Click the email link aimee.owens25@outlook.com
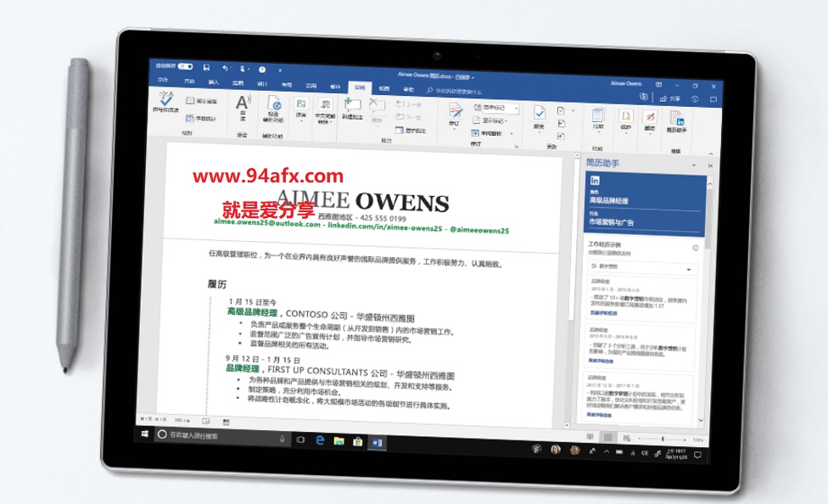828x504 pixels. click(x=266, y=223)
